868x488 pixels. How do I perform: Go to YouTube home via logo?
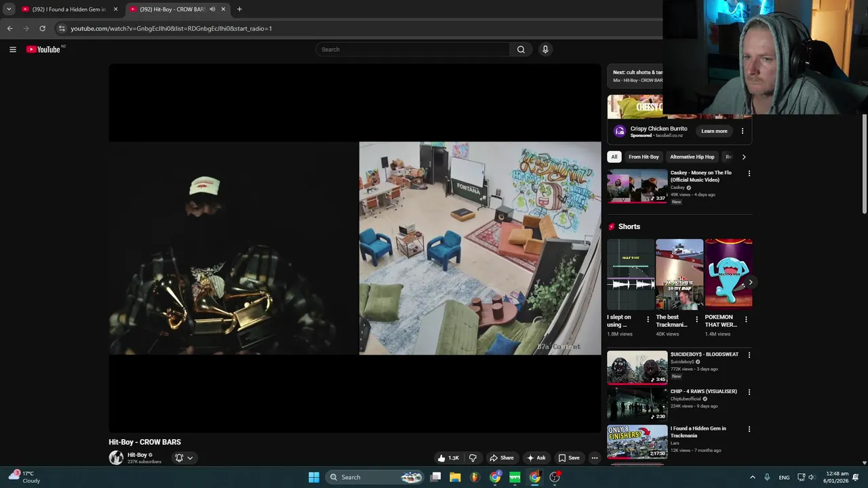pyautogui.click(x=43, y=49)
